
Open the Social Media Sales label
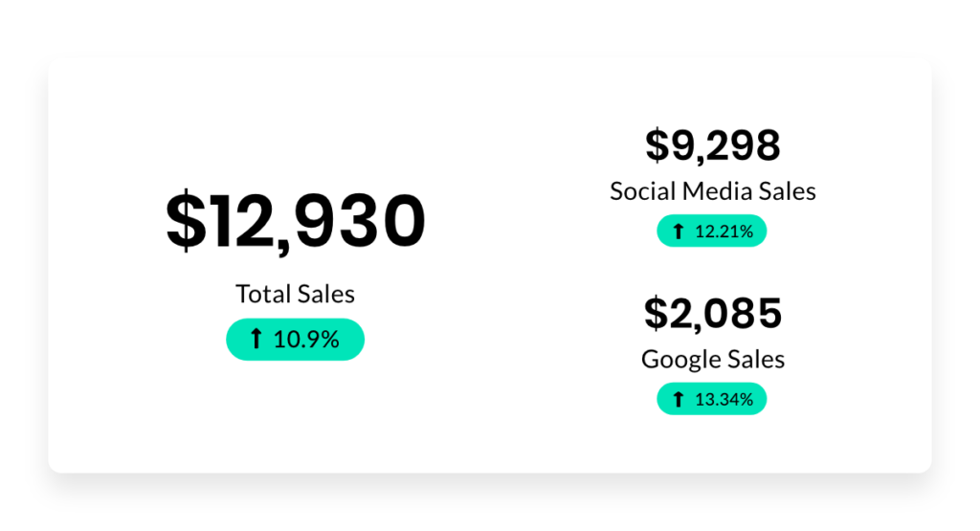pos(712,191)
